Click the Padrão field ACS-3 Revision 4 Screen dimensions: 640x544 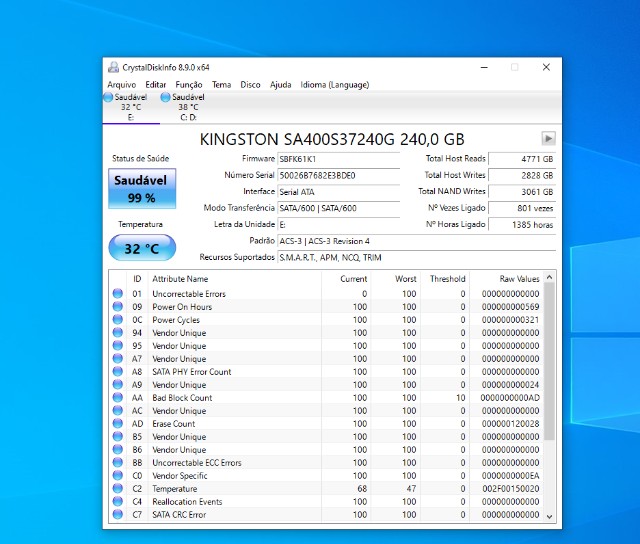pos(416,241)
